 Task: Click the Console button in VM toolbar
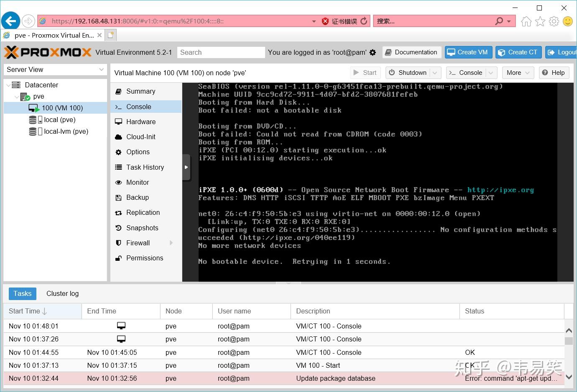tap(466, 73)
